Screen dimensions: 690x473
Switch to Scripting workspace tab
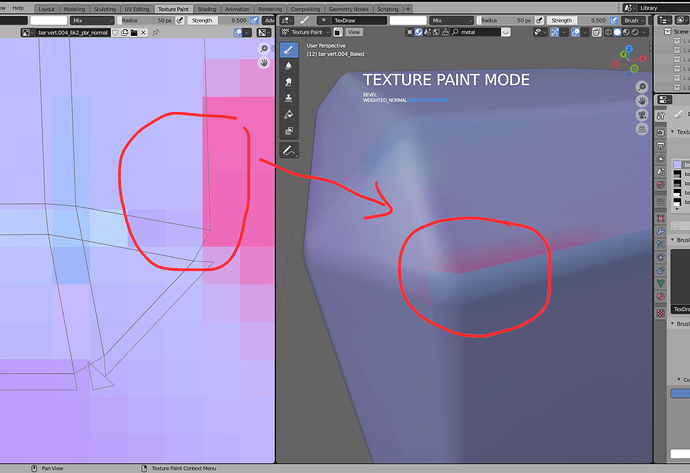click(x=388, y=9)
